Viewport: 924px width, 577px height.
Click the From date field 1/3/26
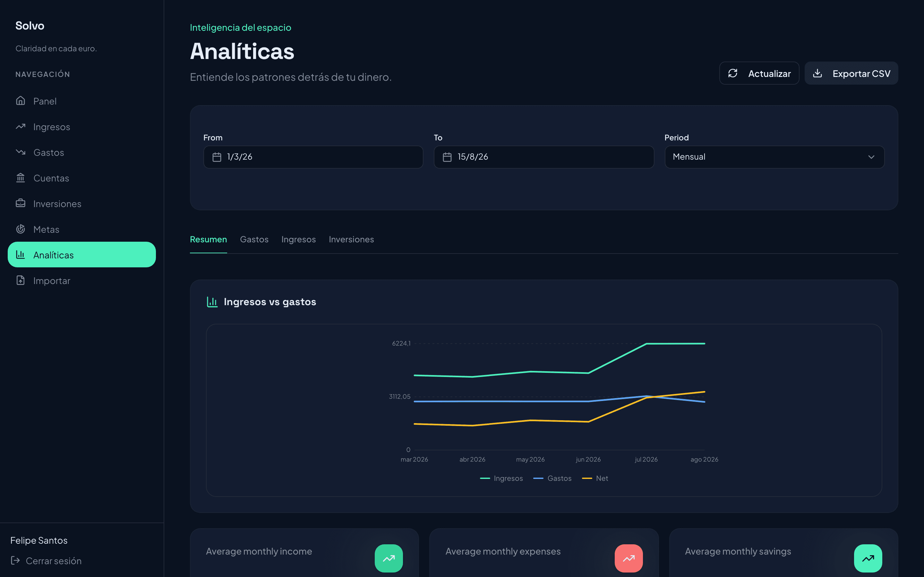pos(313,157)
